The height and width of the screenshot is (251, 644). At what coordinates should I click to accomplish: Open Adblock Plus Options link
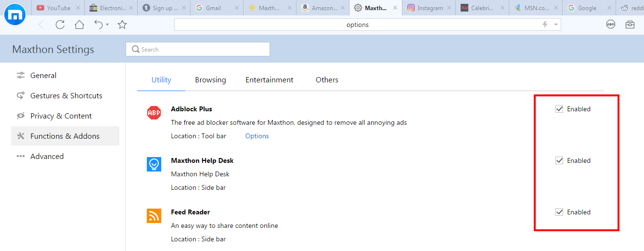tap(257, 136)
